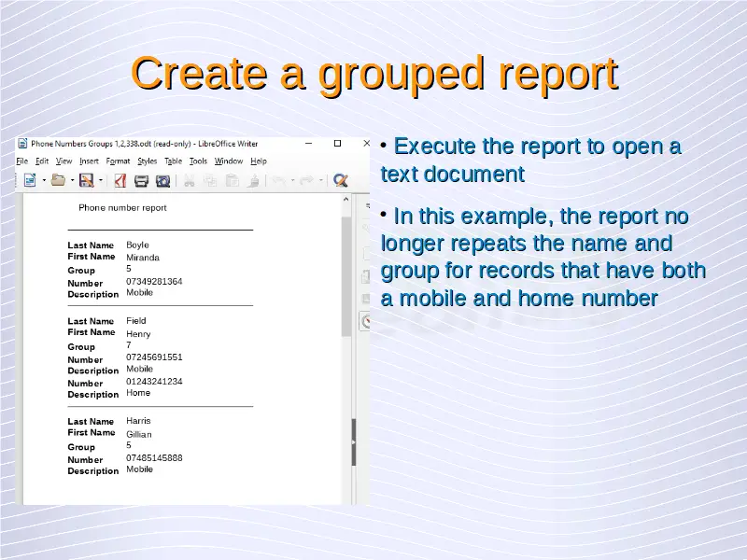Open the Window menu

[x=229, y=161]
